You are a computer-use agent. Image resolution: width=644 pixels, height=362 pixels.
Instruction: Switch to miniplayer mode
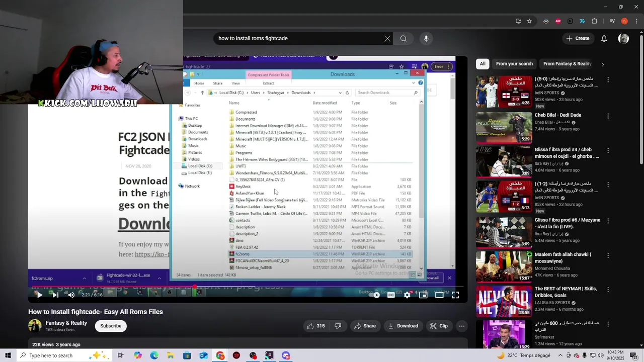point(423,295)
